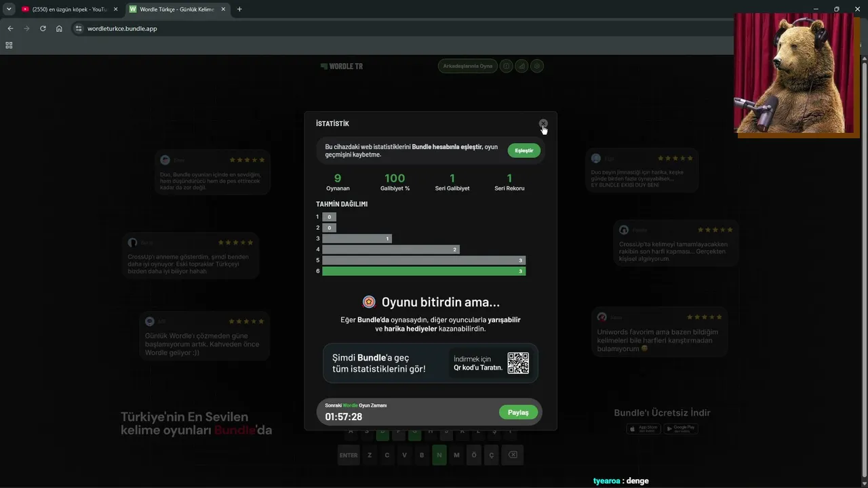Click the bear webcam overlay
Viewport: 868px width, 488px height.
point(795,74)
